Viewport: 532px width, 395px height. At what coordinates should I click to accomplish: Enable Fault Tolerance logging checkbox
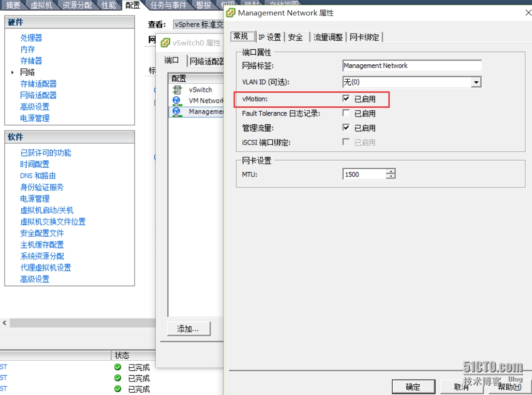coord(346,113)
